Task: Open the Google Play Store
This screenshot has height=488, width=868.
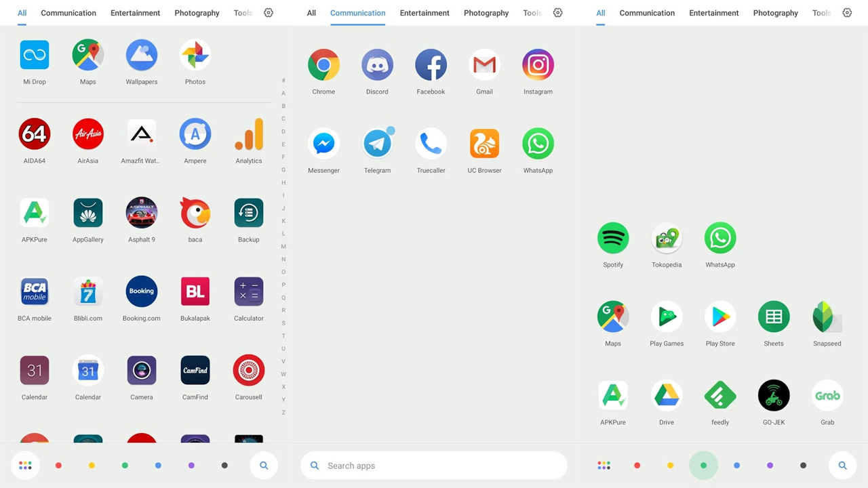Action: tap(720, 317)
